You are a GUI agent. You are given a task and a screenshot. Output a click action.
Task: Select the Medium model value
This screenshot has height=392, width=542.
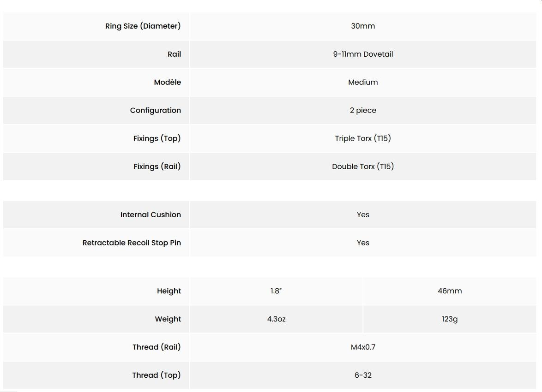click(363, 83)
